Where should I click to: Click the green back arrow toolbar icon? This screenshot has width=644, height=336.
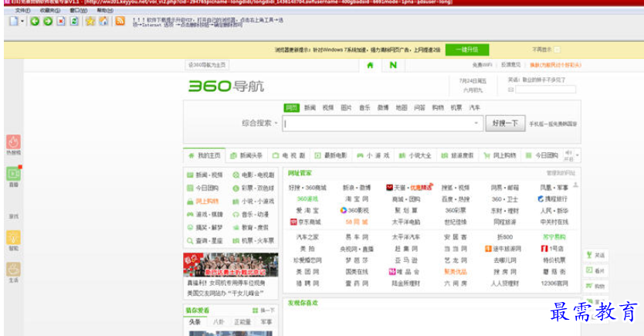(x=35, y=22)
